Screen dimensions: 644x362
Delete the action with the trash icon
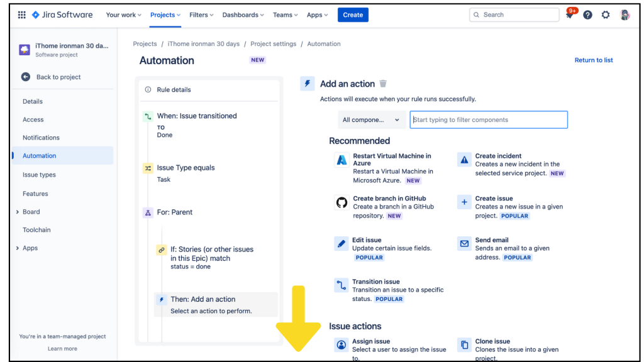383,84
